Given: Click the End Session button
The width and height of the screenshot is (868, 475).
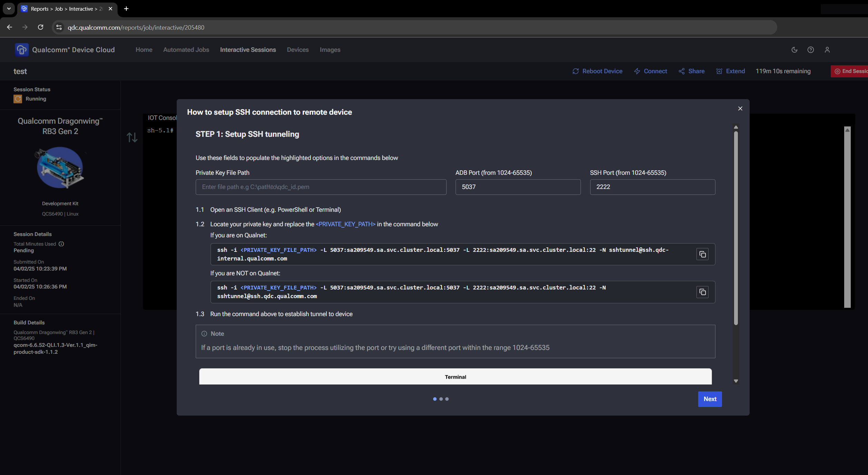Looking at the screenshot, I should click(x=850, y=71).
